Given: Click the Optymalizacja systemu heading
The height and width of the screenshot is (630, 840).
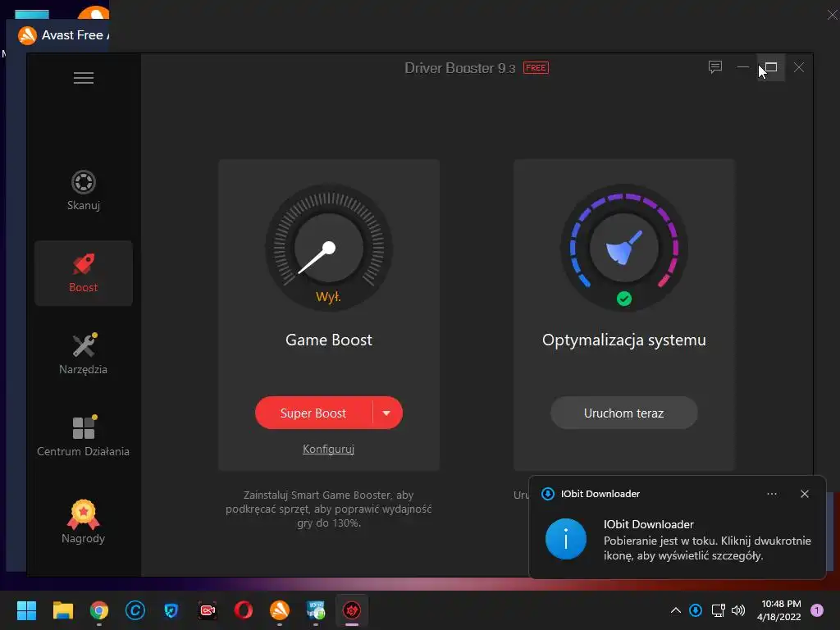Looking at the screenshot, I should click(x=624, y=340).
